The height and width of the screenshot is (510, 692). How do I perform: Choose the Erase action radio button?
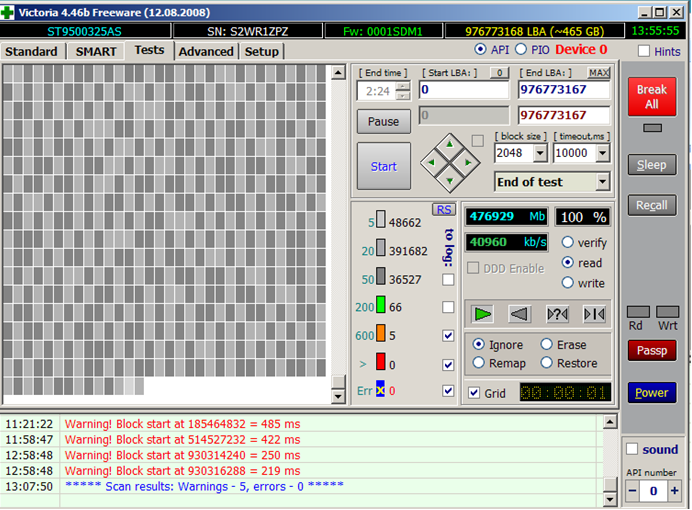click(546, 344)
